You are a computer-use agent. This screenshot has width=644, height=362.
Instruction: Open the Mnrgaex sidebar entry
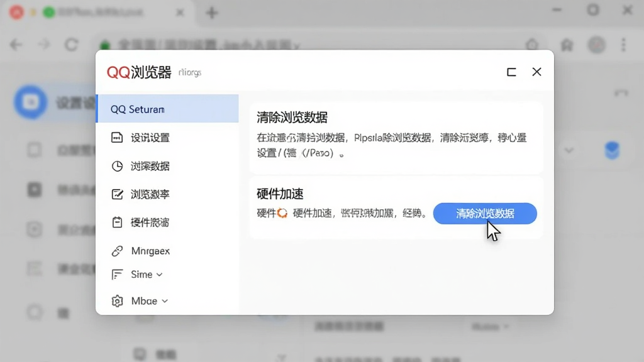click(x=167, y=251)
